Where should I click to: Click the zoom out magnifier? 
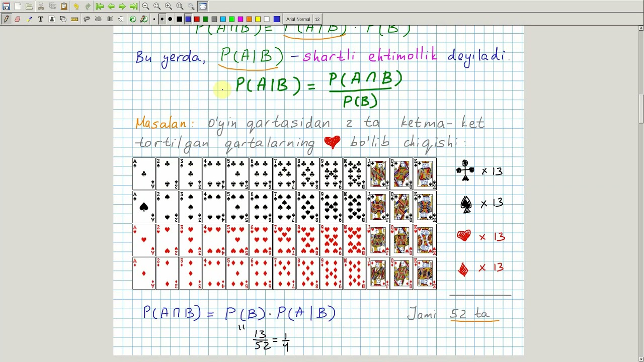click(145, 7)
